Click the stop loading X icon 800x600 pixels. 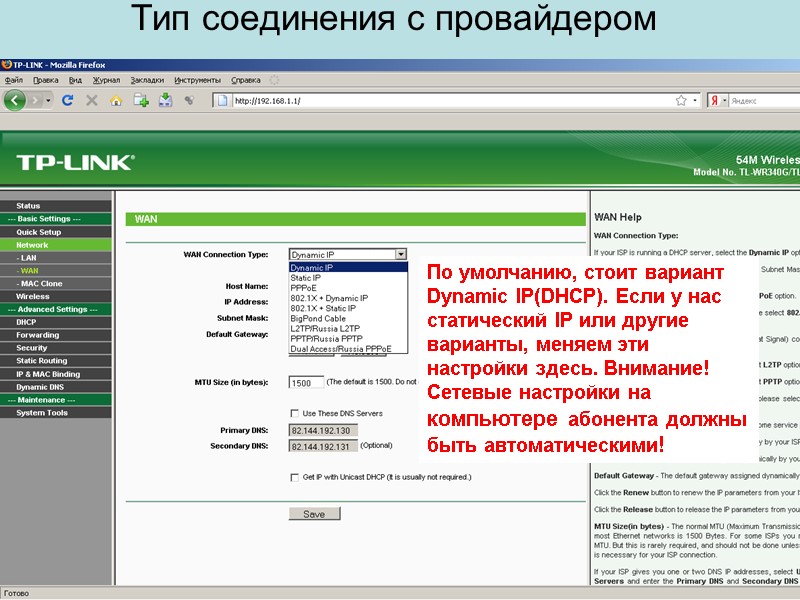91,99
